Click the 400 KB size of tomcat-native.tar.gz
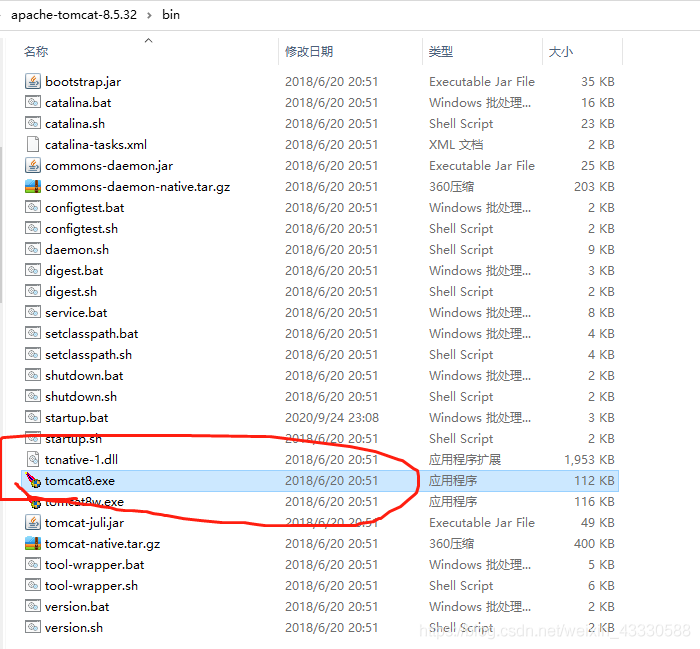Viewport: 700px width, 649px height. 594,544
